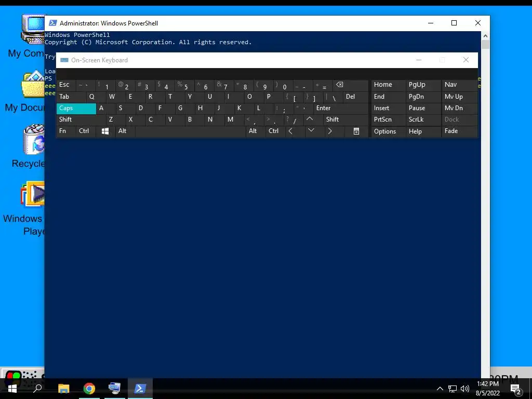
Task: Click the Insert key
Action: coord(389,108)
